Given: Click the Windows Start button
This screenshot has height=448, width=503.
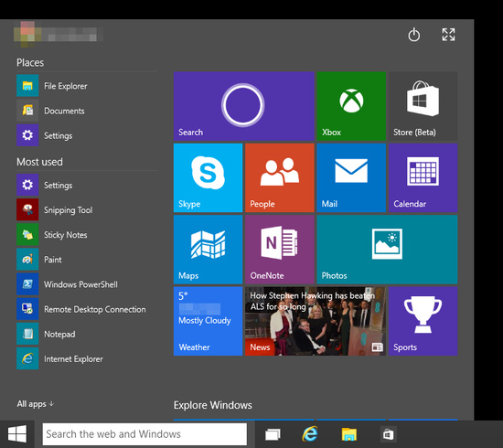Looking at the screenshot, I should 17,434.
